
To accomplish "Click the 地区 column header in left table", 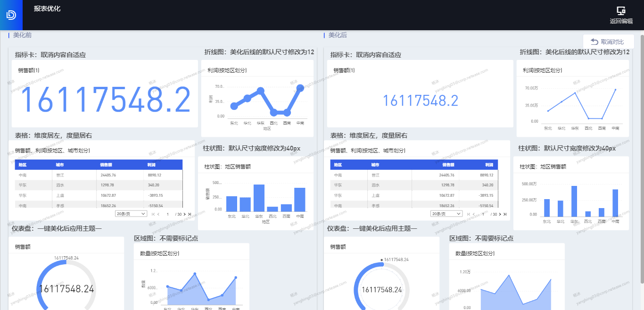I will pyautogui.click(x=23, y=165).
